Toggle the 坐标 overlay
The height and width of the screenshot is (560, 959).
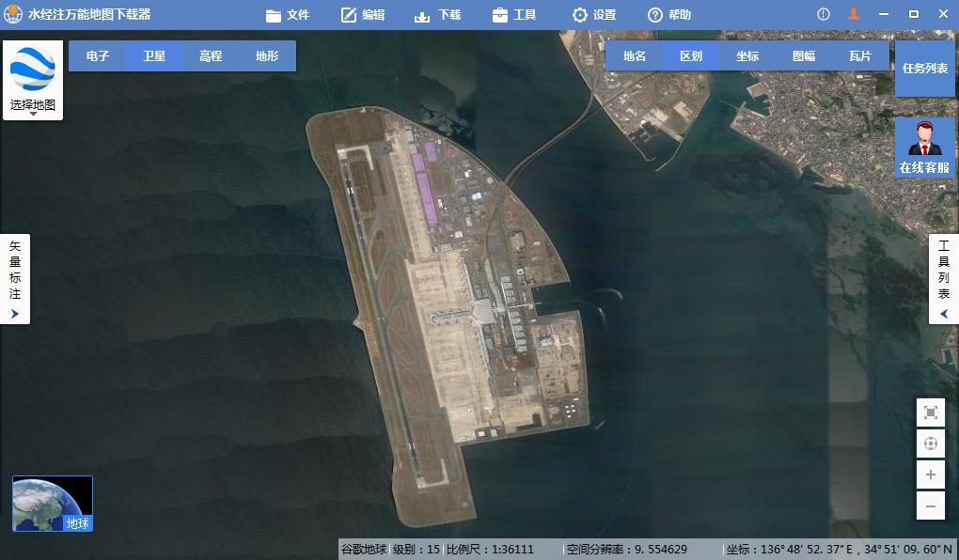click(x=747, y=56)
